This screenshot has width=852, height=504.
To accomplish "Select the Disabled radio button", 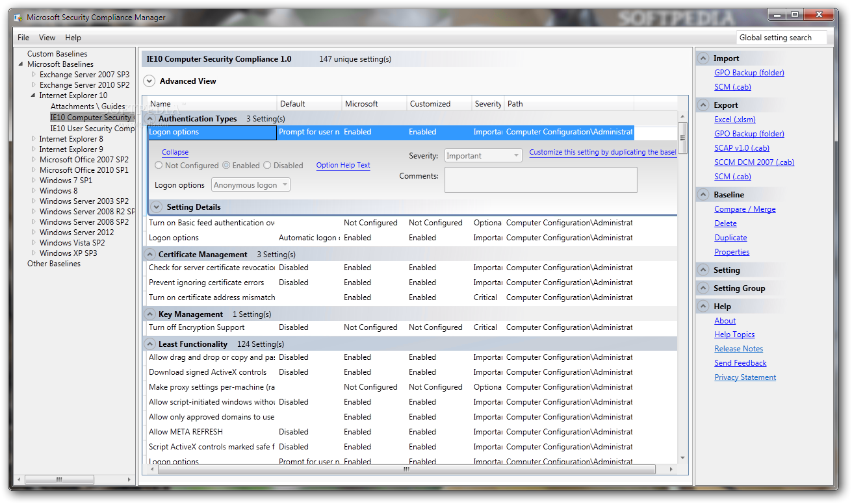I will pyautogui.click(x=267, y=166).
